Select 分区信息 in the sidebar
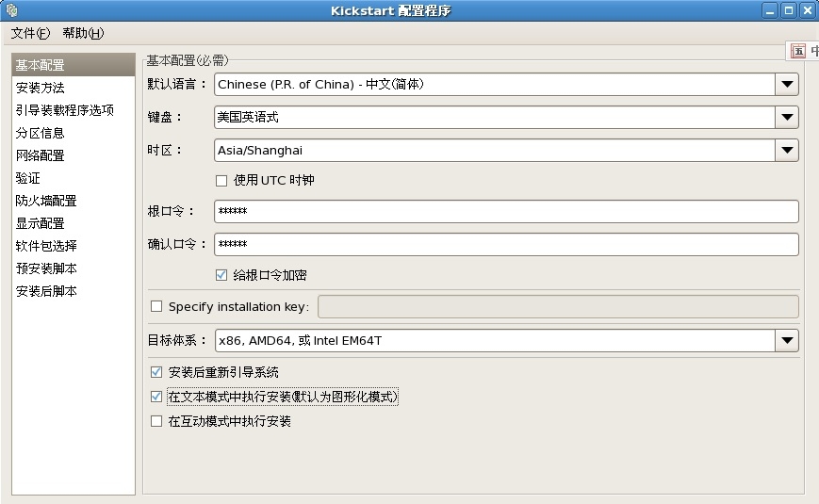This screenshot has width=819, height=504. pyautogui.click(x=74, y=133)
